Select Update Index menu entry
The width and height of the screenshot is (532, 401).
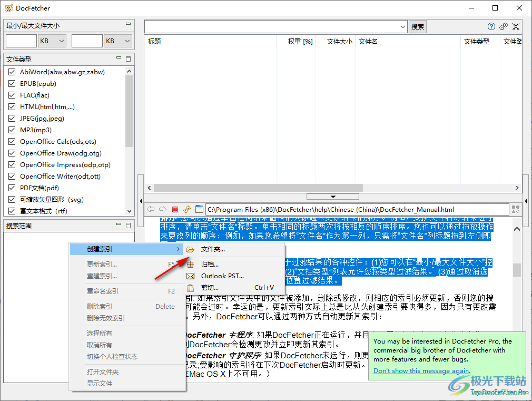click(127, 264)
